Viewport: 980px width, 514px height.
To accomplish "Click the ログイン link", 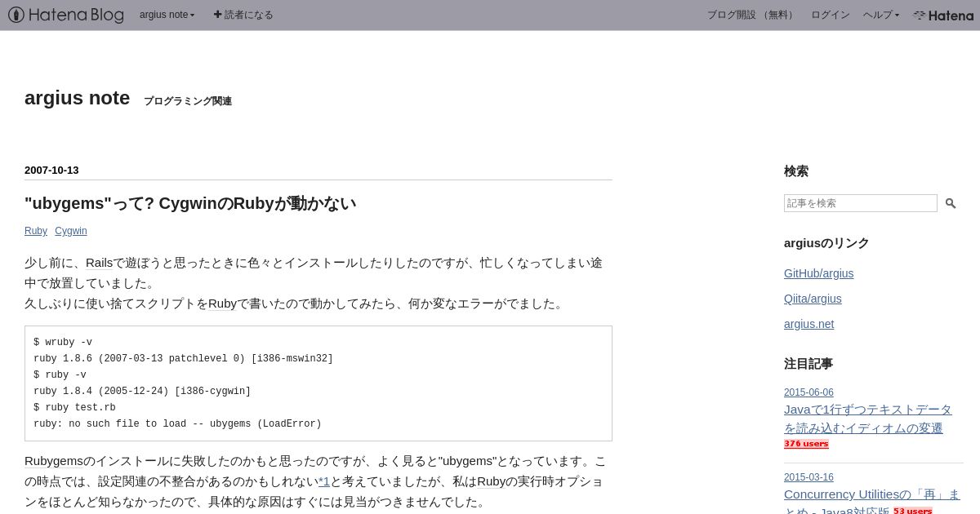I will point(830,15).
